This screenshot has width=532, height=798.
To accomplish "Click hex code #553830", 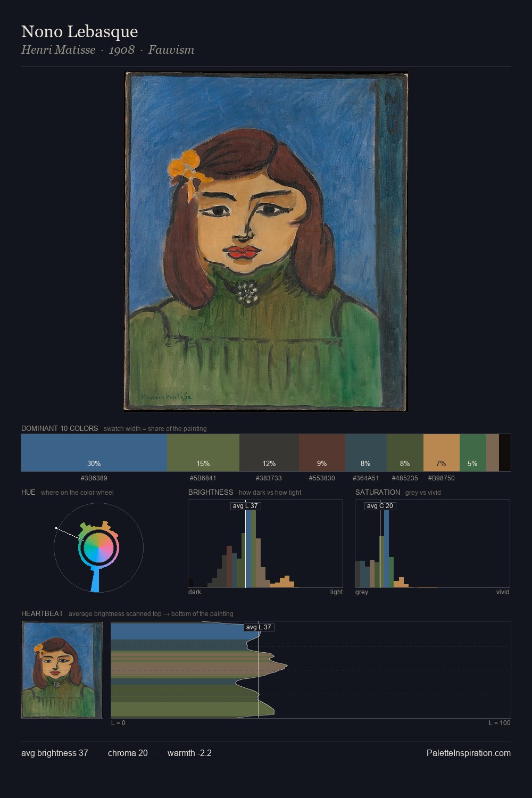I will [x=322, y=478].
